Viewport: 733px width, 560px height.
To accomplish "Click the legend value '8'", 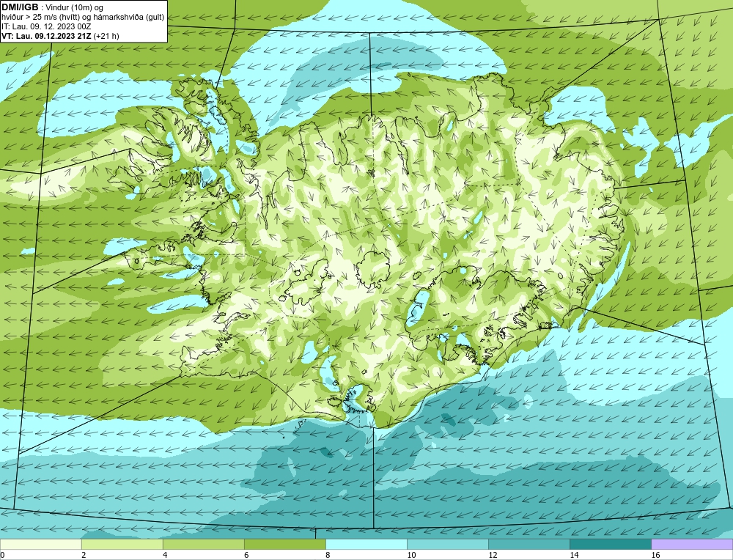I will [328, 555].
